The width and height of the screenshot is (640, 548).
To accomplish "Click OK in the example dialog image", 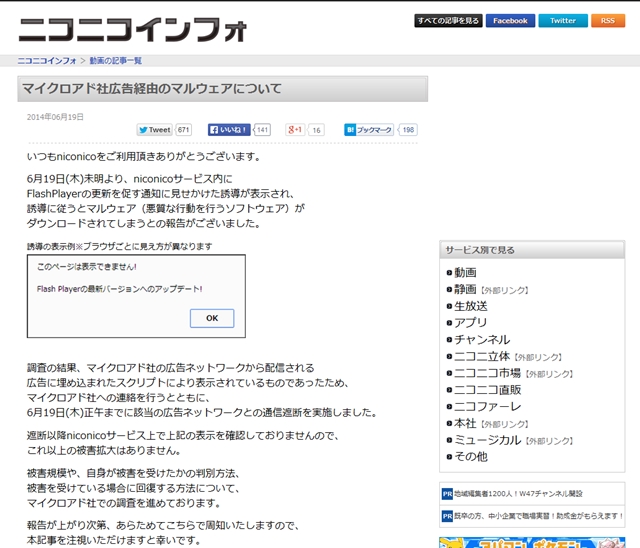I will 212,318.
